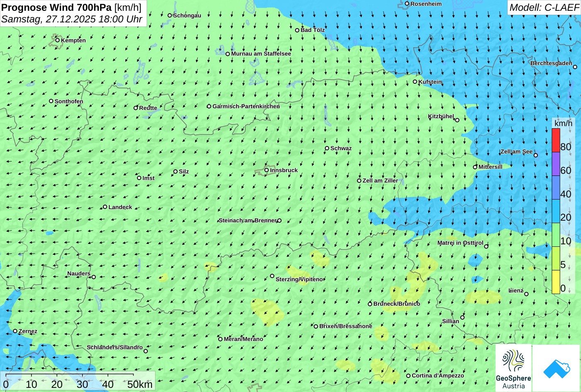Click the 'Schlanders/Silandro' label
The width and height of the screenshot is (581, 392).
pyautogui.click(x=115, y=348)
